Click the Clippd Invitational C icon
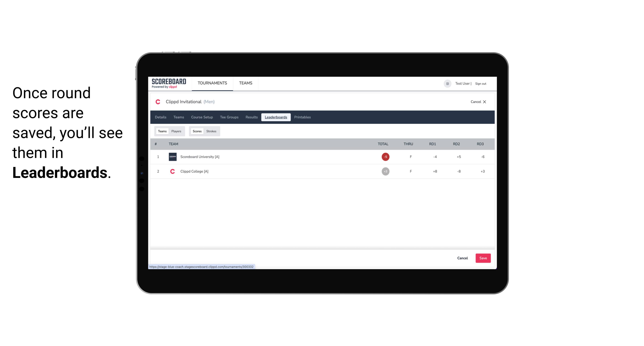Screen dimensions: 644x346 pos(158,102)
